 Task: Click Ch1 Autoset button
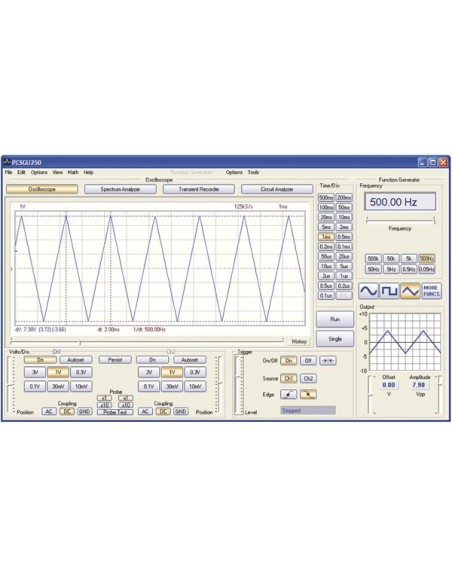pyautogui.click(x=76, y=360)
